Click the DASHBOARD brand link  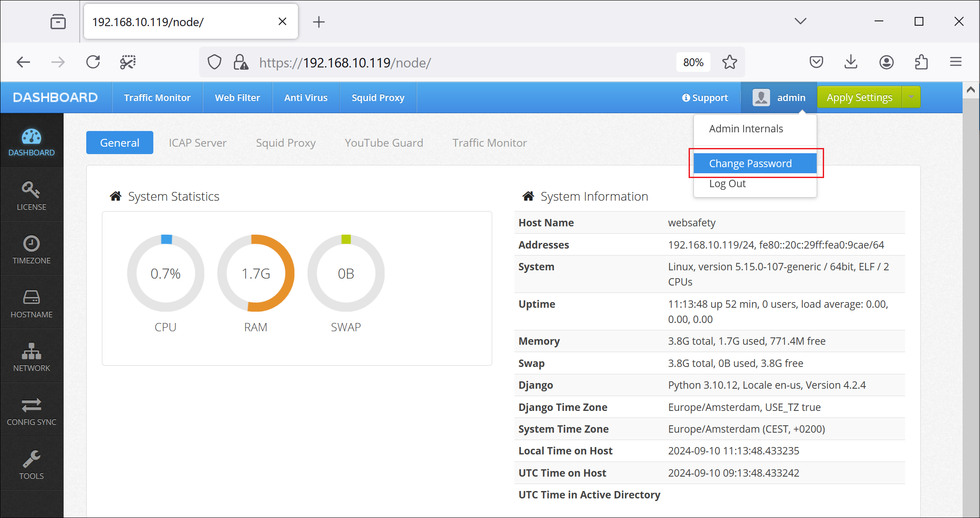[x=55, y=98]
